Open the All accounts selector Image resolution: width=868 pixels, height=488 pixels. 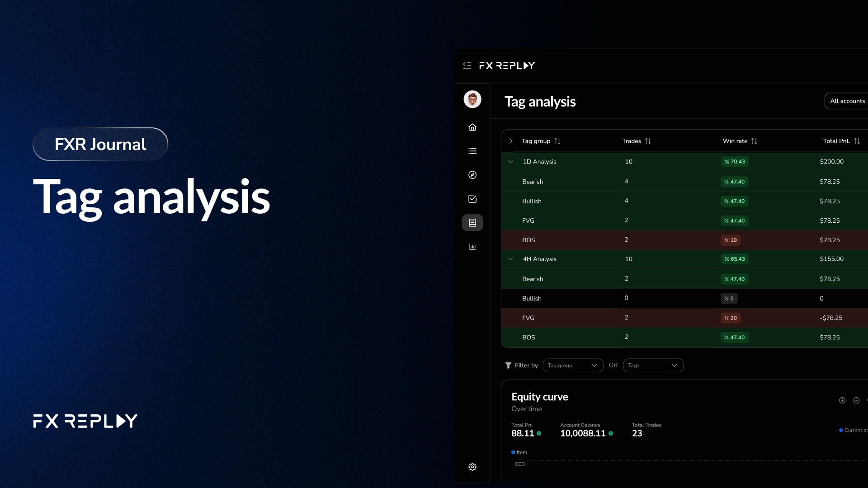847,101
